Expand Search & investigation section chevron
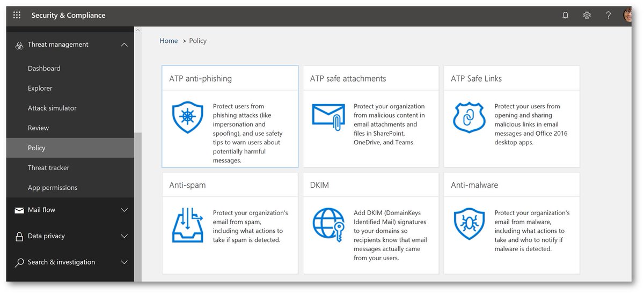This screenshot has width=644, height=294. [x=124, y=262]
